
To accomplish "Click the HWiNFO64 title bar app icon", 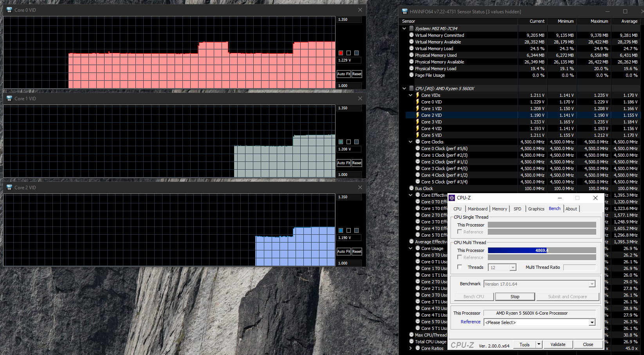I will pos(405,11).
